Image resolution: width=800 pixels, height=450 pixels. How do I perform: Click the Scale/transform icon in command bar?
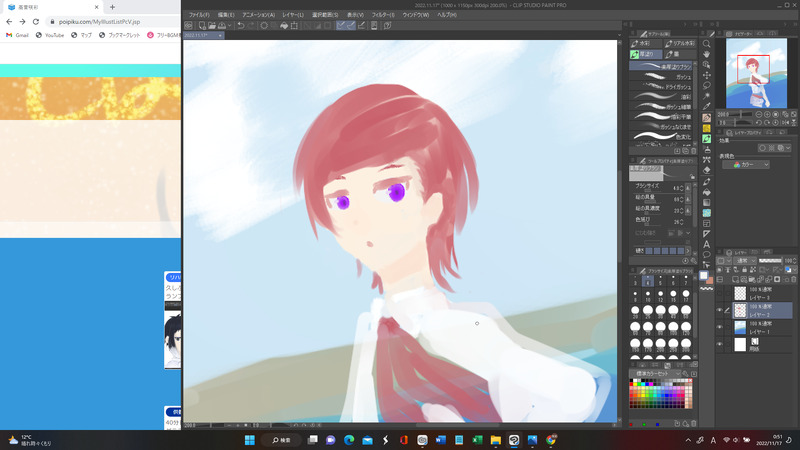[x=294, y=26]
